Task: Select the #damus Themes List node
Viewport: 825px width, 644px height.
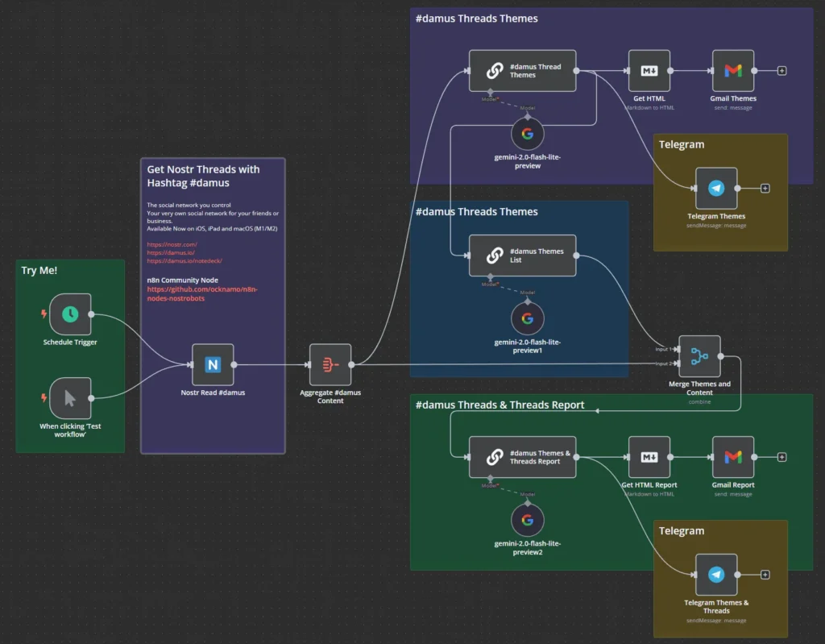Action: 522,256
